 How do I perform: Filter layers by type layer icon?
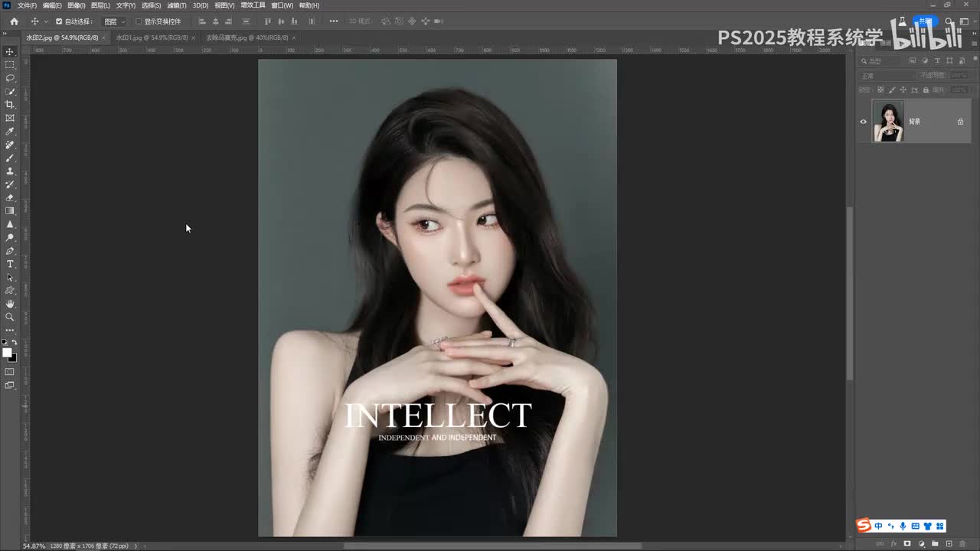pyautogui.click(x=938, y=60)
